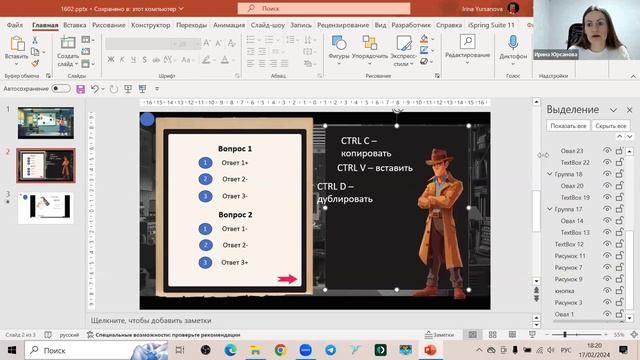Open Google Chrome from the taskbar
This screenshot has height=360, width=640.
tap(280, 350)
